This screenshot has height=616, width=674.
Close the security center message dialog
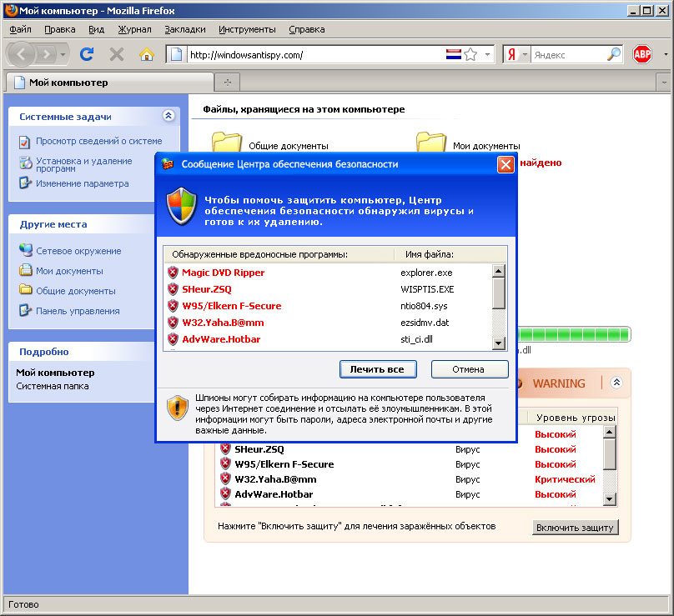505,164
